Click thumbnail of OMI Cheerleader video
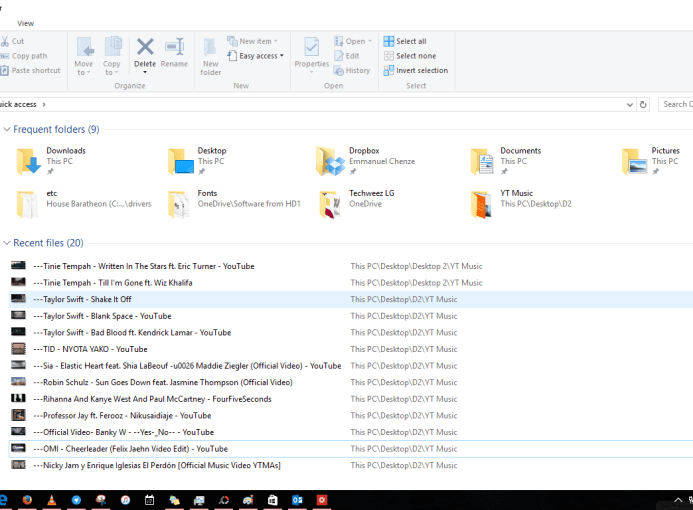The width and height of the screenshot is (693, 510). pos(18,448)
